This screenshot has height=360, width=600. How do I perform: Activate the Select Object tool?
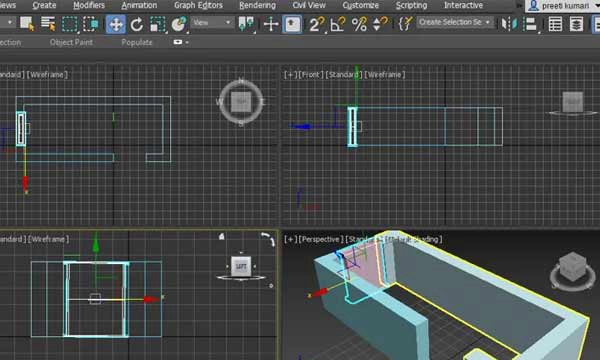pos(27,24)
